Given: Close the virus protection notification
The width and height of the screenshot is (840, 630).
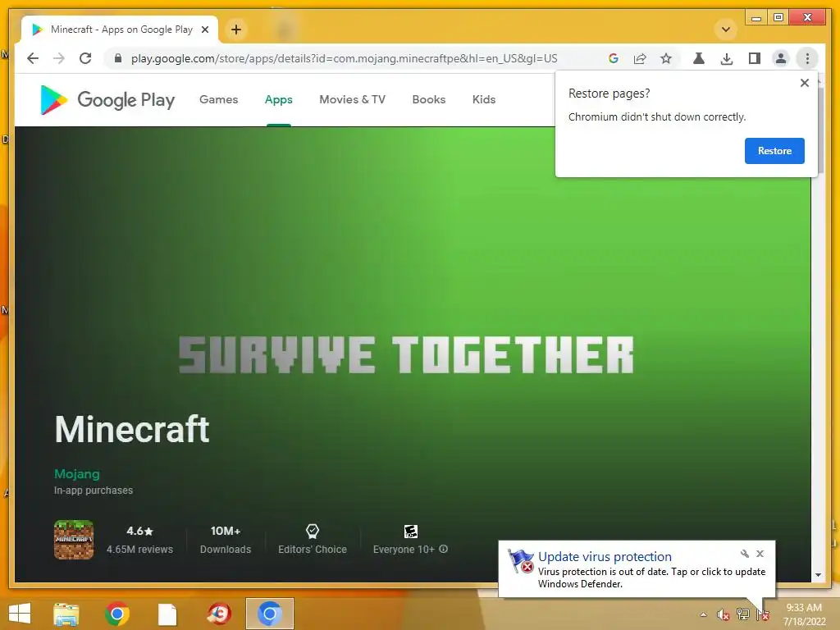Looking at the screenshot, I should tap(760, 554).
